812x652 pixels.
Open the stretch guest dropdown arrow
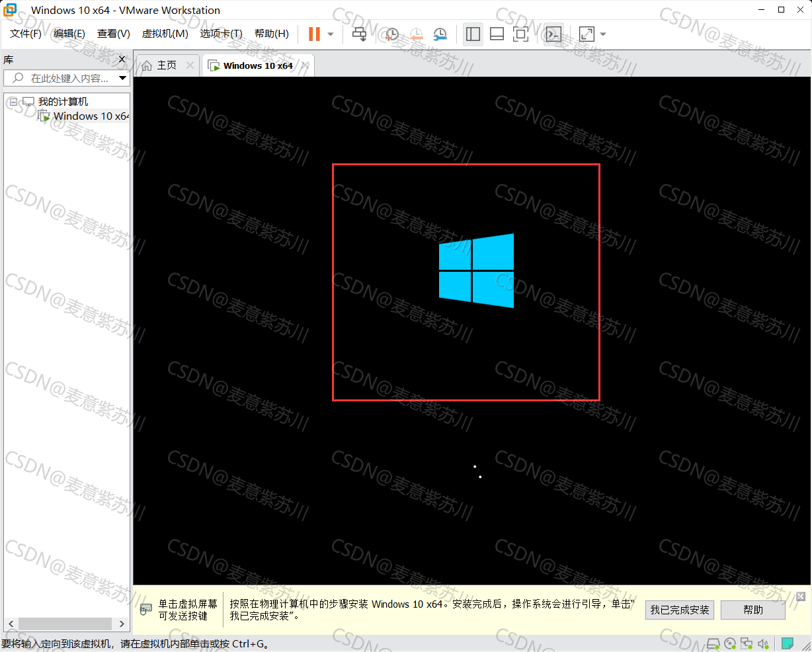pos(603,34)
